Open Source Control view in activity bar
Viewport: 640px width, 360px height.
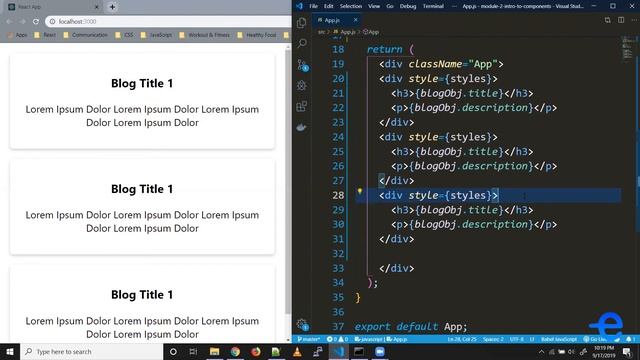tap(302, 65)
